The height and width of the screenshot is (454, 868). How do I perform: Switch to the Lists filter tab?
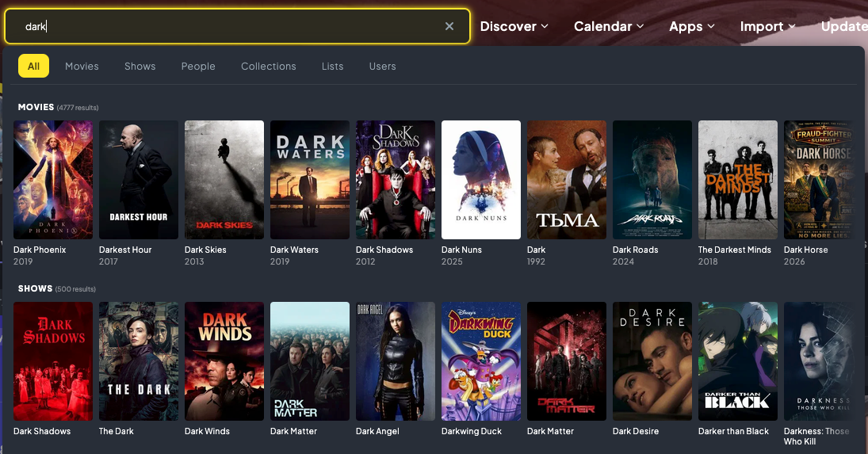(333, 66)
